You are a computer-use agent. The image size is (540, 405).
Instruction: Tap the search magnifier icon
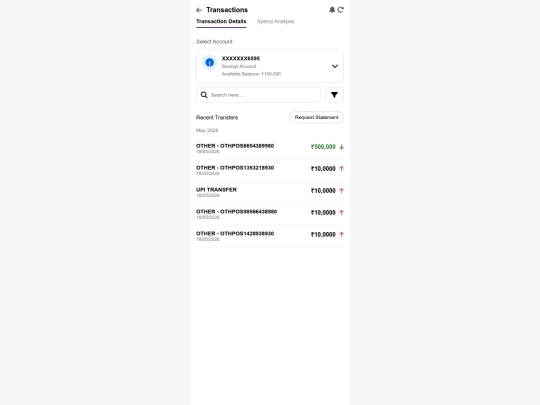(x=204, y=95)
